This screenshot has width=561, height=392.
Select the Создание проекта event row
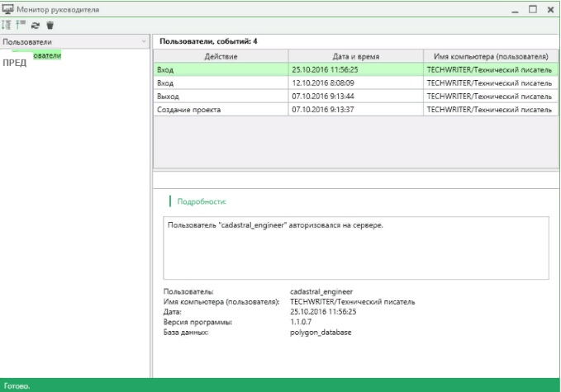220,109
